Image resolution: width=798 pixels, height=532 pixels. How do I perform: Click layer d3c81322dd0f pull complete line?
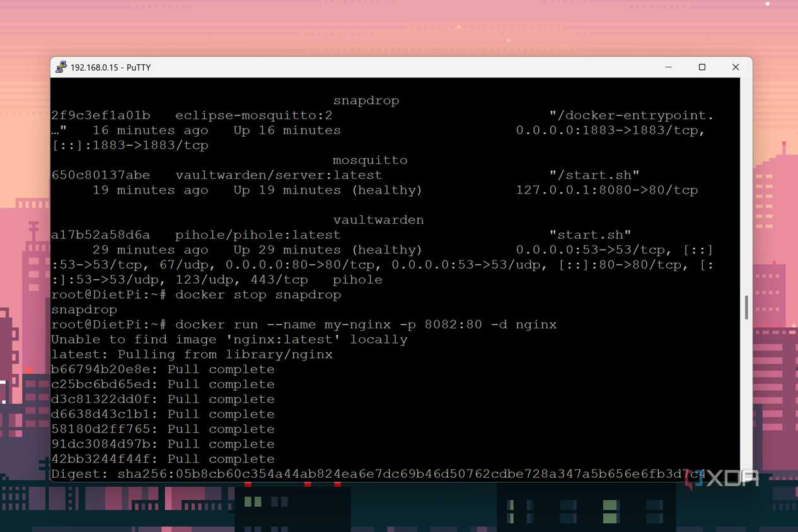pyautogui.click(x=163, y=400)
